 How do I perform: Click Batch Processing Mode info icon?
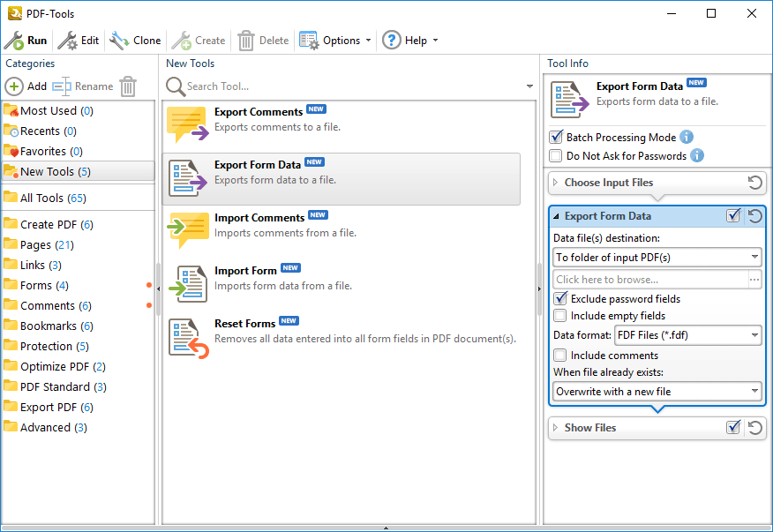[687, 137]
